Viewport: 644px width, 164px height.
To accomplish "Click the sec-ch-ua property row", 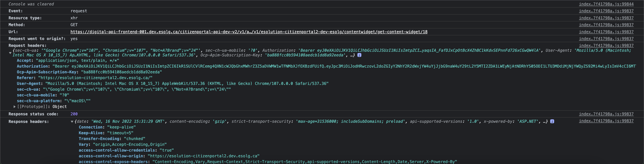I will [x=124, y=90].
